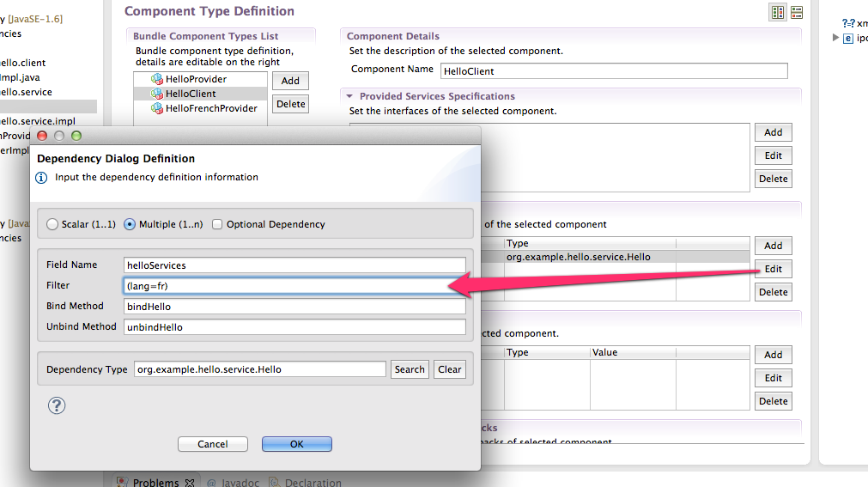868x487 pixels.
Task: Select HelloClient in the component types list
Action: click(x=191, y=94)
